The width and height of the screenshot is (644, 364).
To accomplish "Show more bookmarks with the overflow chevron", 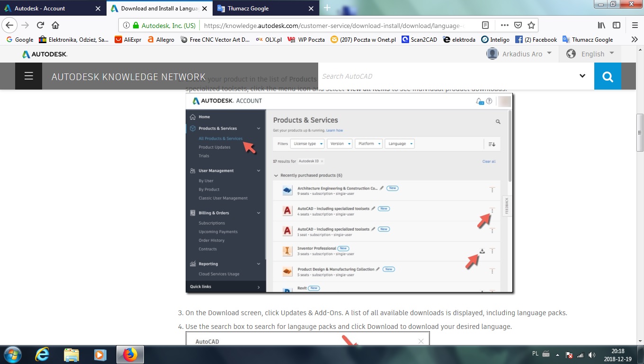I will pyautogui.click(x=635, y=40).
